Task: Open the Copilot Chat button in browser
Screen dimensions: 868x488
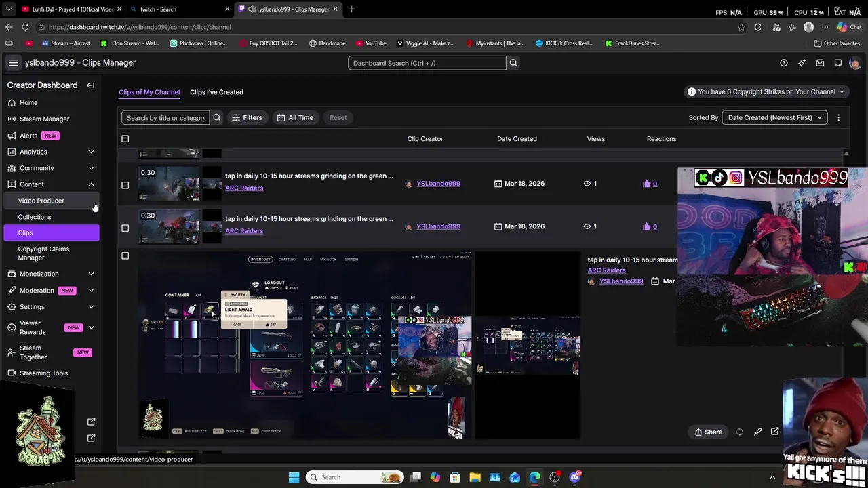Action: pos(850,27)
